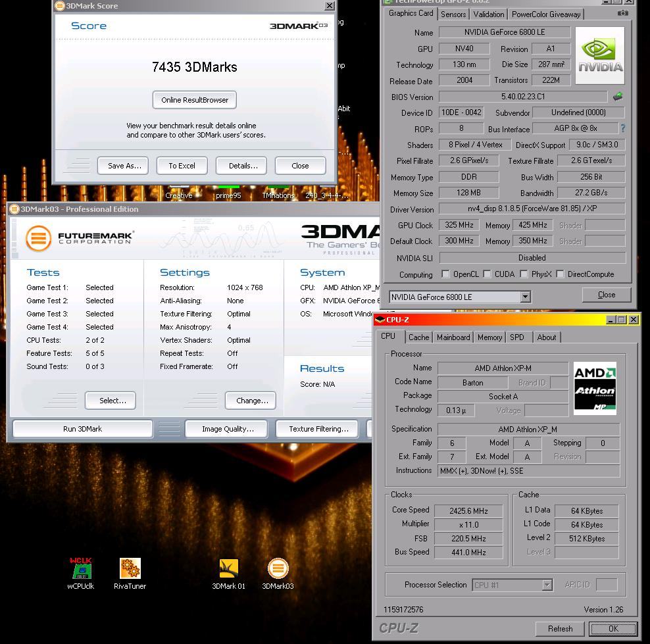Open the About tab in CPU-Z
Image resolution: width=650 pixels, height=644 pixels.
(x=546, y=337)
